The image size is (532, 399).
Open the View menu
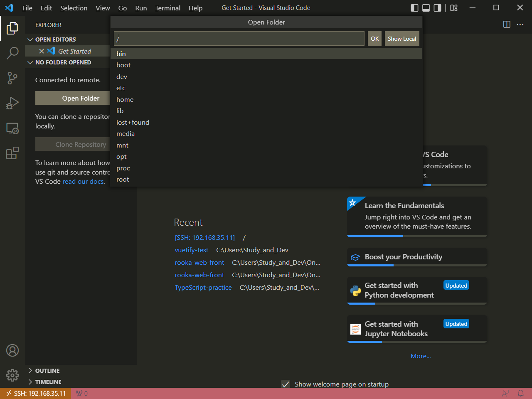[103, 8]
